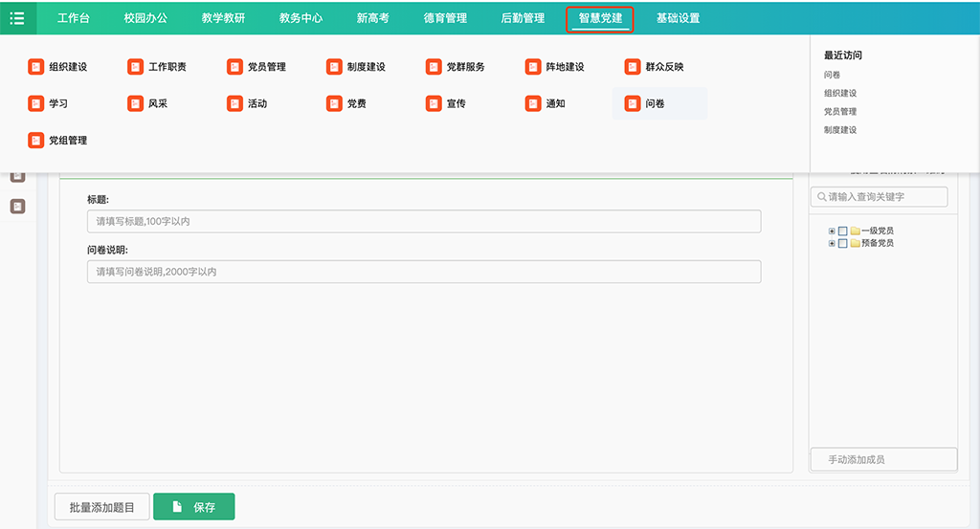The height and width of the screenshot is (529, 980).
Task: Click the 组织建设 module icon
Action: [x=36, y=67]
